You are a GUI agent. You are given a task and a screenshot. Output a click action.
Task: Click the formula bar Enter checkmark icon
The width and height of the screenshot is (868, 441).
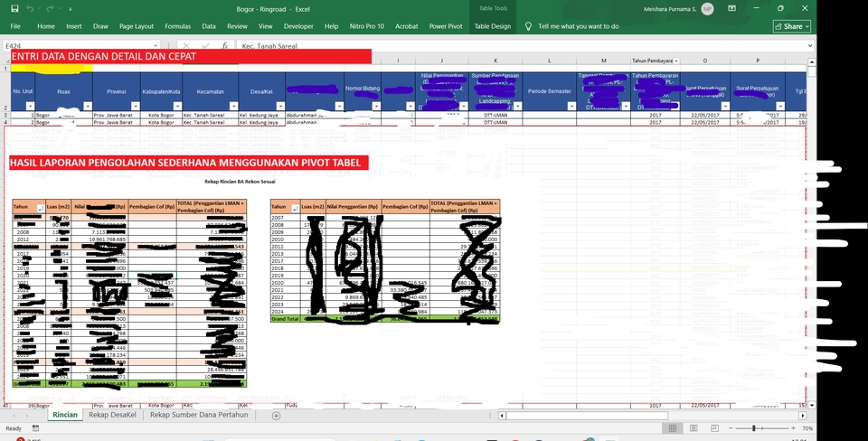point(205,46)
